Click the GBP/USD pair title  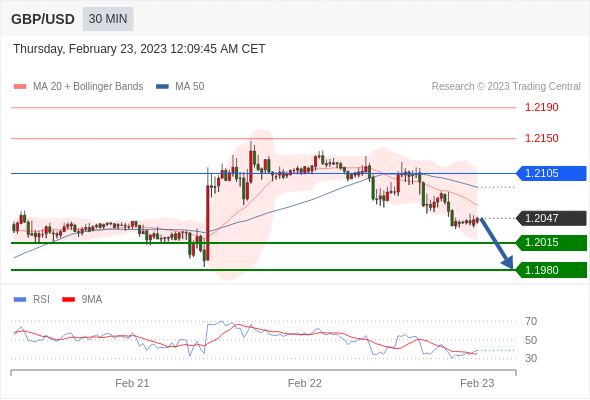(43, 19)
